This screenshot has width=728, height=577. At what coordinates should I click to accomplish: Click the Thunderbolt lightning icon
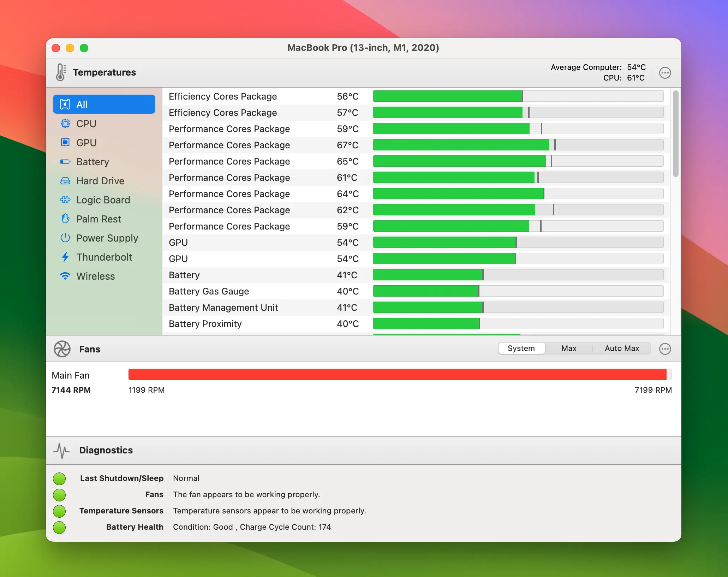65,257
